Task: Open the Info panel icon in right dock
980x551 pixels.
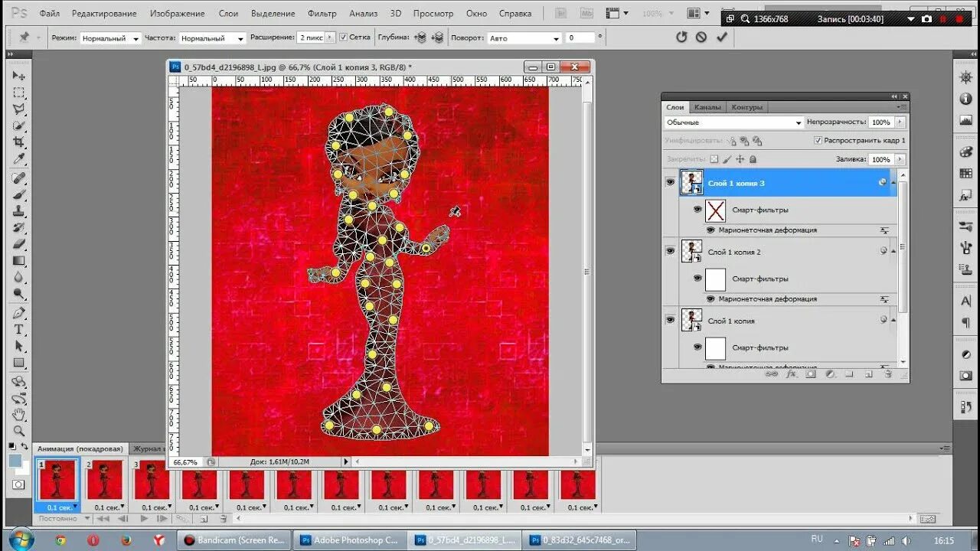Action: click(966, 99)
